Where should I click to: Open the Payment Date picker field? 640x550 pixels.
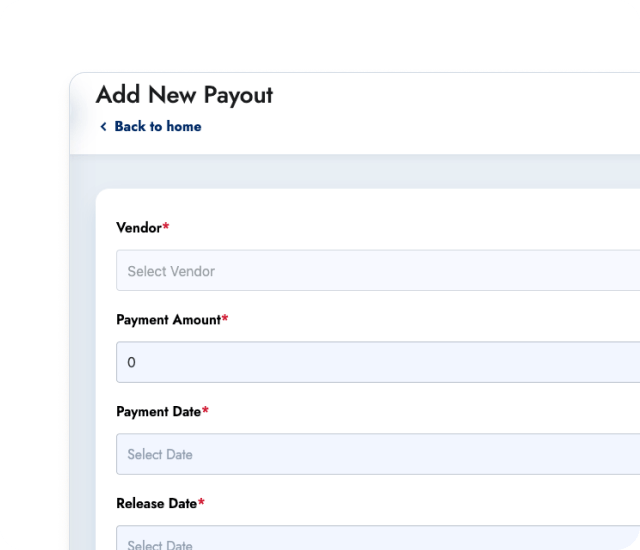[378, 454]
